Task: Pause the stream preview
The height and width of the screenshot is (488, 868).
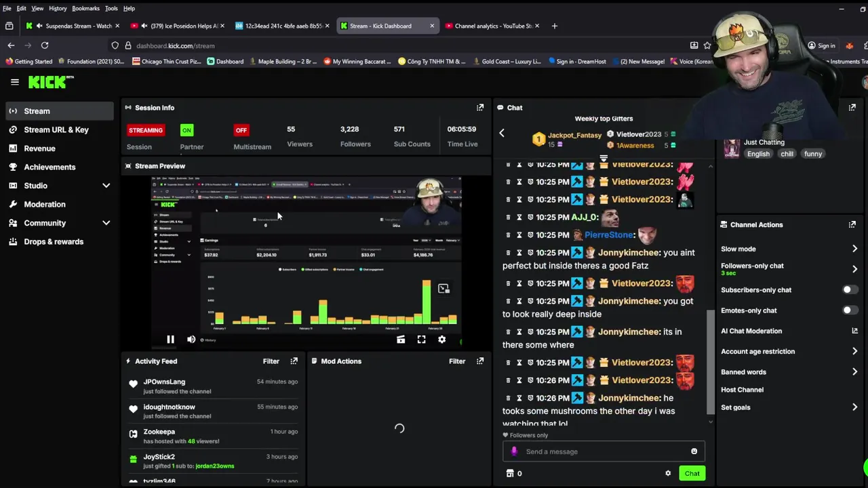Action: tap(170, 340)
